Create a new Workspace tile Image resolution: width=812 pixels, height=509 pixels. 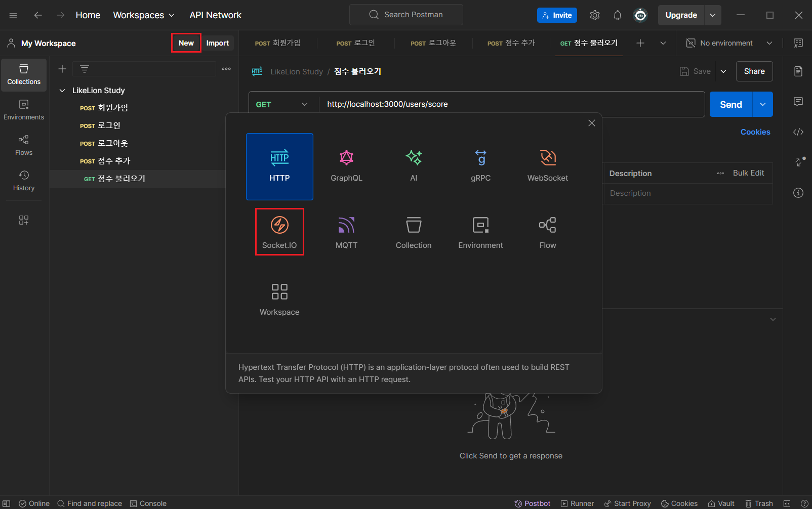pos(279,300)
